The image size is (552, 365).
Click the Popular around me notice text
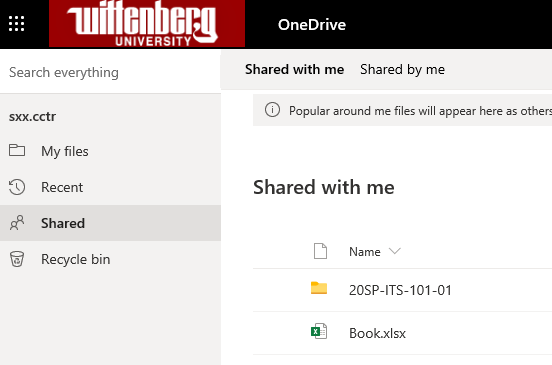click(420, 111)
